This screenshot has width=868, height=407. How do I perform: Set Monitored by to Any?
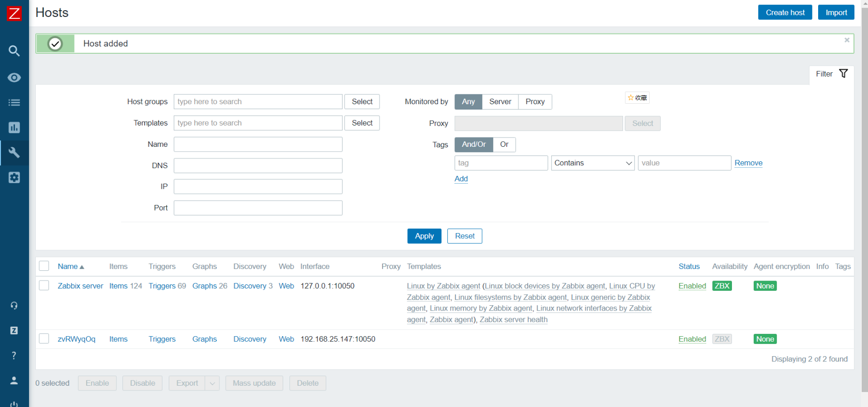(468, 102)
